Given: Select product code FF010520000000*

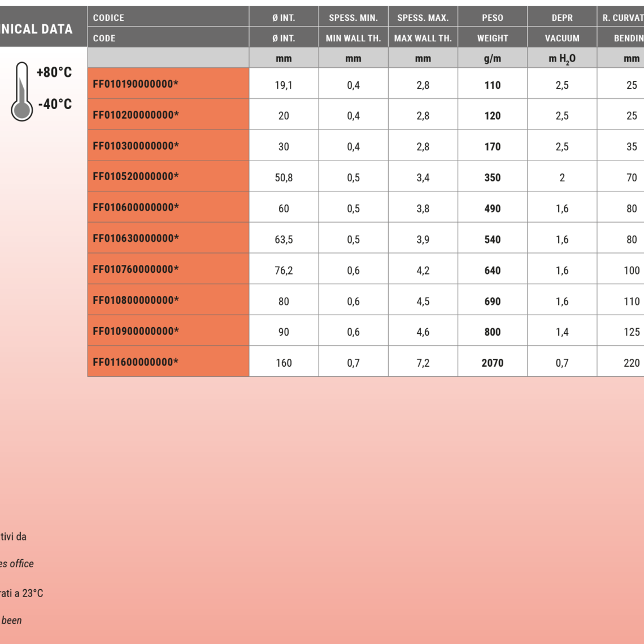Looking at the screenshot, I should pyautogui.click(x=136, y=177).
